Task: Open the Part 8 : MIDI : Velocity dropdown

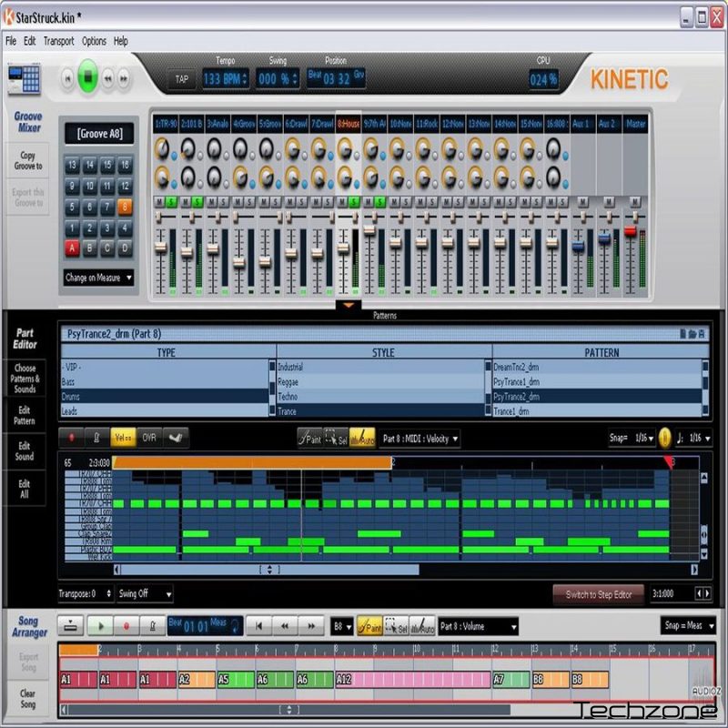Action: pyautogui.click(x=420, y=439)
